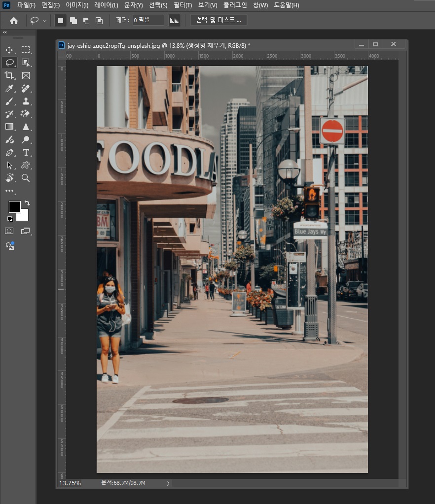
Task: Select the Horizontal Type tool
Action: click(x=26, y=152)
